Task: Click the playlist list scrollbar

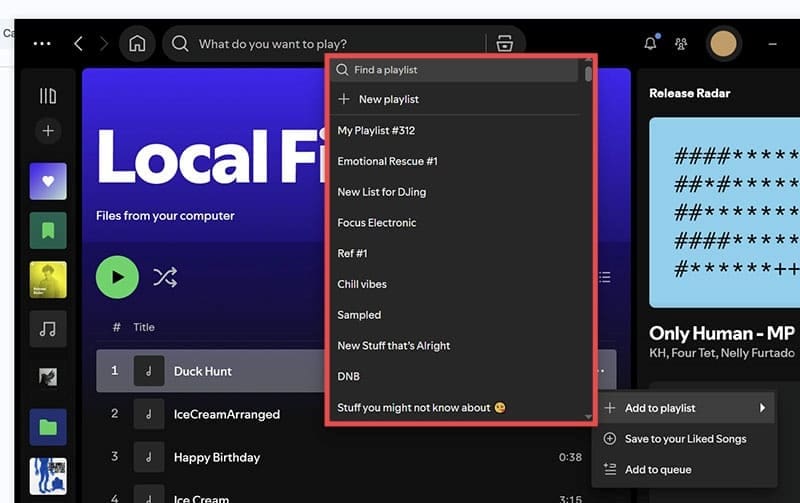Action: (588, 74)
